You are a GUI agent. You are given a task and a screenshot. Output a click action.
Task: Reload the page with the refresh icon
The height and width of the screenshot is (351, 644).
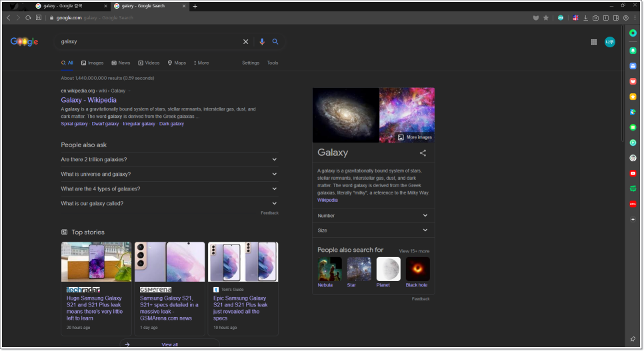pyautogui.click(x=28, y=18)
